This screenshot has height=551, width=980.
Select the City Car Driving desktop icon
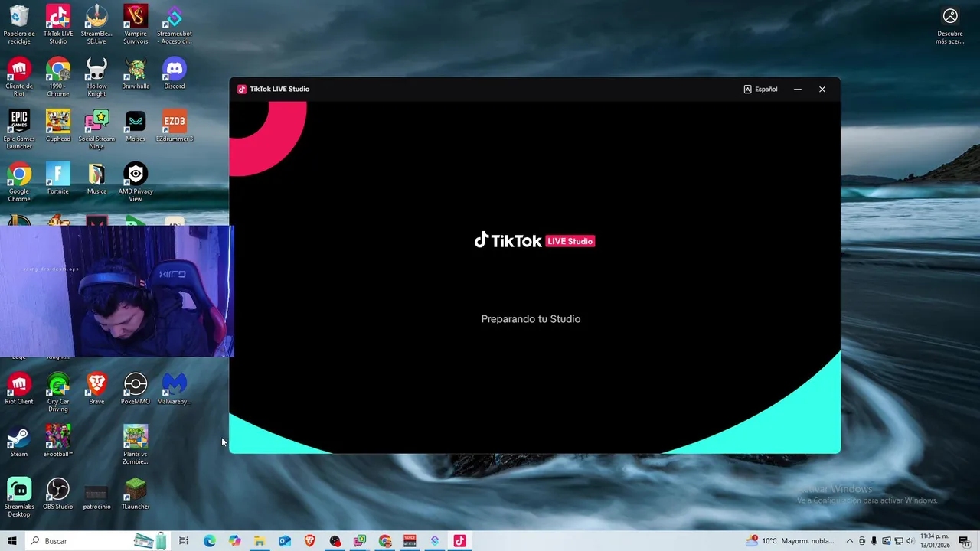click(58, 392)
